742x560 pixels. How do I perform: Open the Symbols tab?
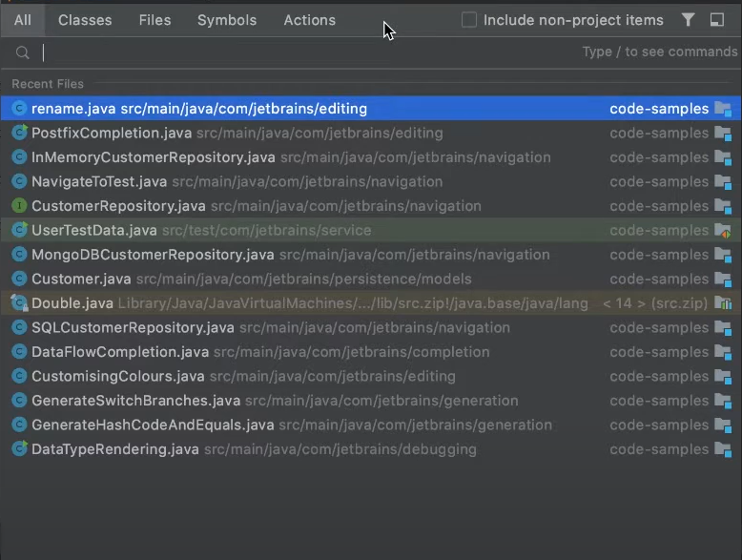point(226,20)
